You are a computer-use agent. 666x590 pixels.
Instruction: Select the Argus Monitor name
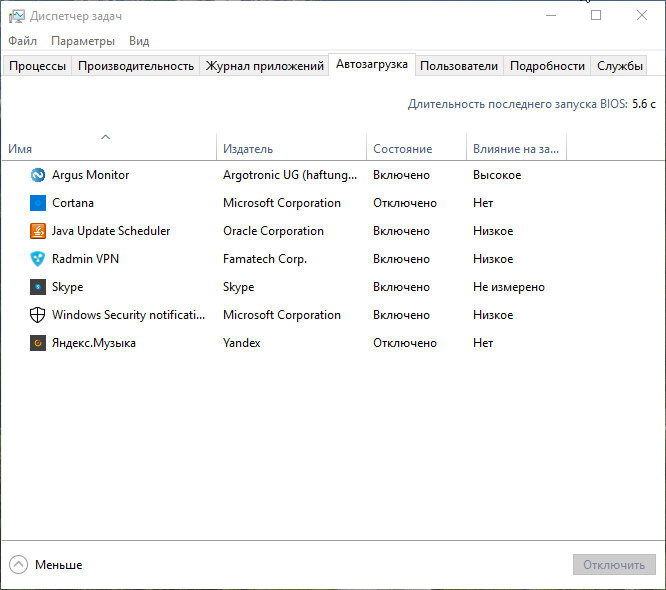[90, 175]
